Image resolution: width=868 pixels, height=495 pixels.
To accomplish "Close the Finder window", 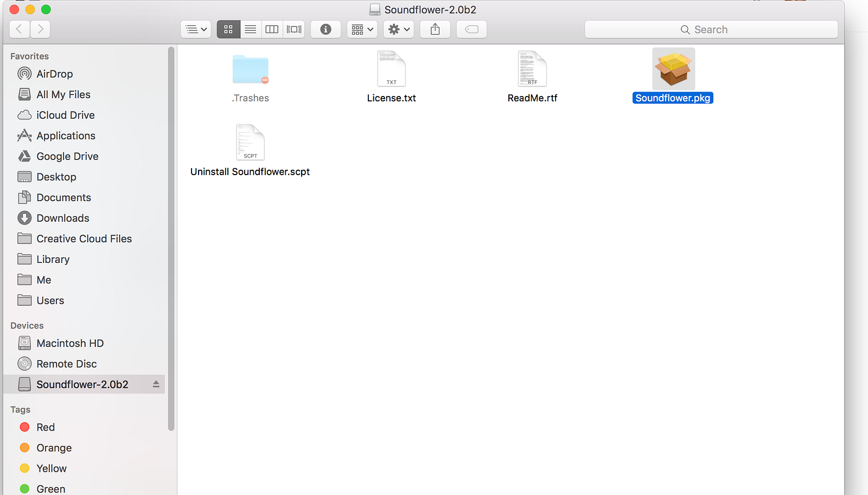I will pyautogui.click(x=15, y=9).
